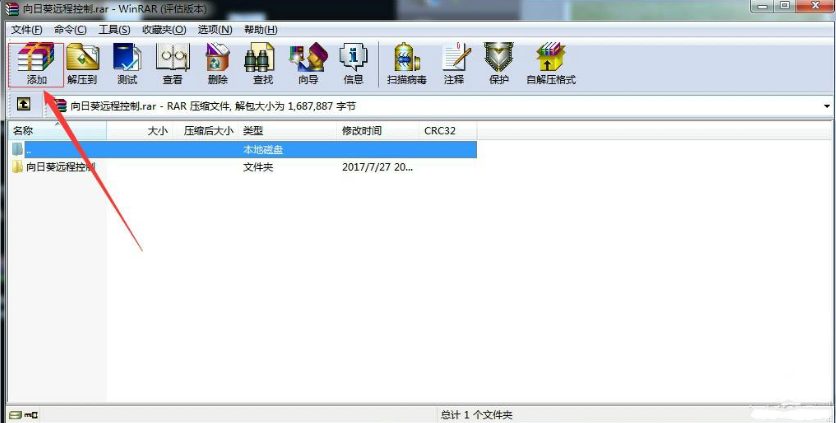The height and width of the screenshot is (423, 836).
Task: Click the 本地磁盘 type cell
Action: [263, 149]
